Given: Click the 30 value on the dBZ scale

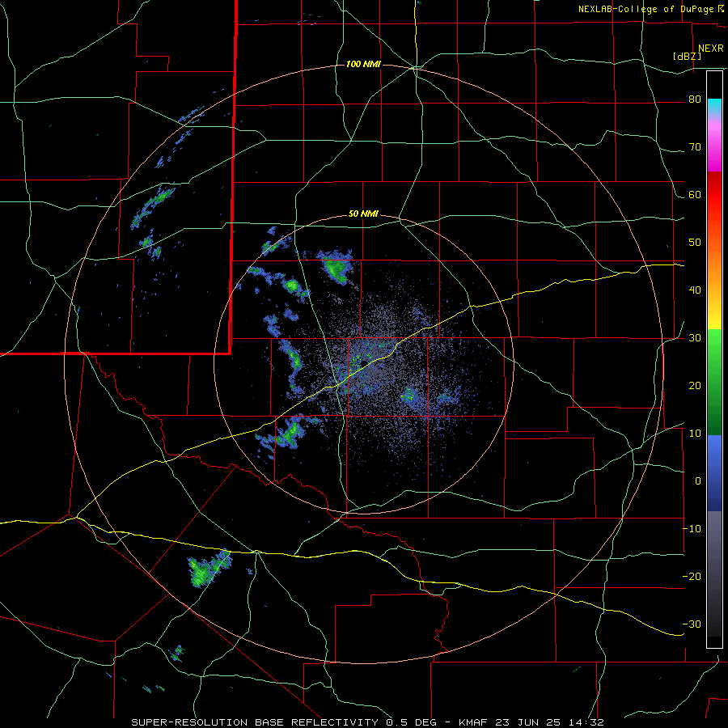Looking at the screenshot, I should click(695, 338).
